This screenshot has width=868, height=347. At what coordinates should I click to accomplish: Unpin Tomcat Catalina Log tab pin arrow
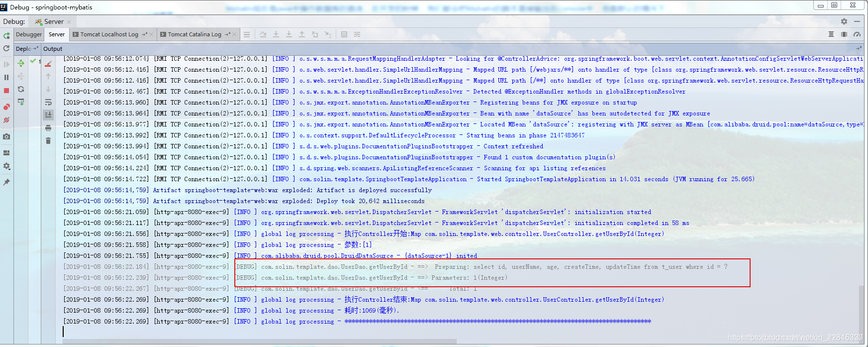tap(227, 34)
